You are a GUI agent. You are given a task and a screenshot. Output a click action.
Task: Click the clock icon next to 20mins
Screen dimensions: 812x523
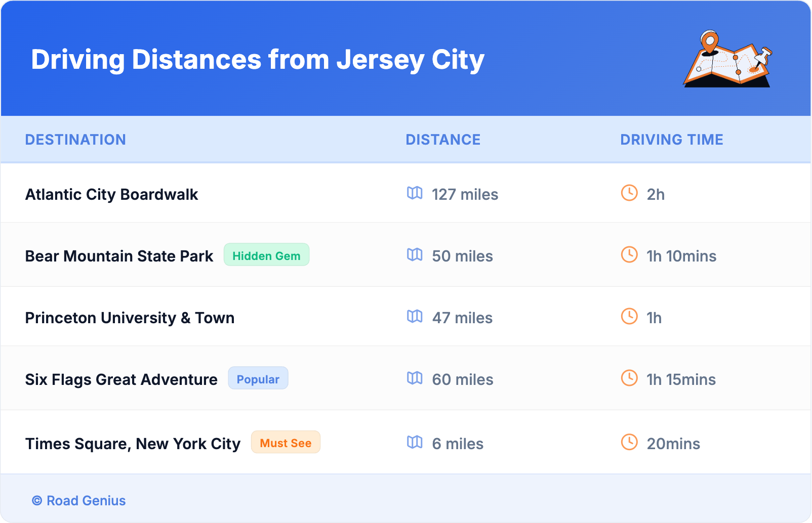tap(629, 443)
